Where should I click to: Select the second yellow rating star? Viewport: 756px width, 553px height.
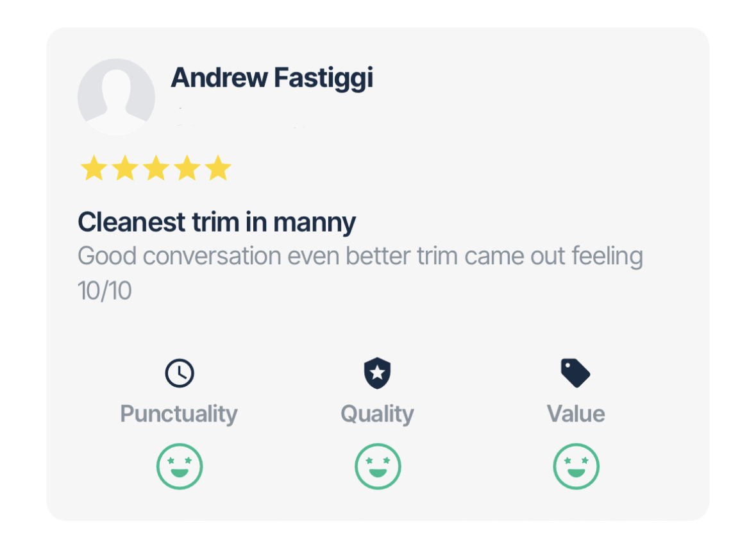point(125,168)
